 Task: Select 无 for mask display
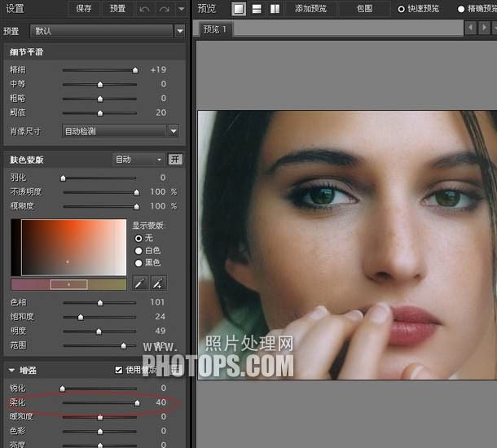click(x=144, y=238)
